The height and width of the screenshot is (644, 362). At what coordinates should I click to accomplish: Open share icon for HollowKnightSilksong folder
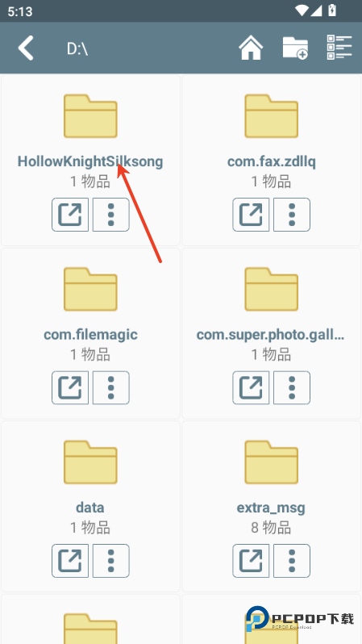tap(70, 215)
